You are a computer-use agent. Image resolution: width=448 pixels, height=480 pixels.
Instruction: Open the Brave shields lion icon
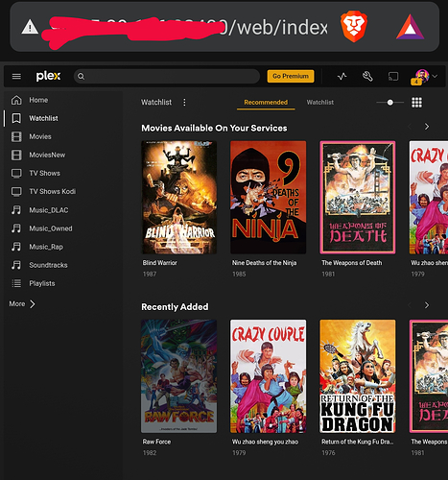[x=354, y=27]
